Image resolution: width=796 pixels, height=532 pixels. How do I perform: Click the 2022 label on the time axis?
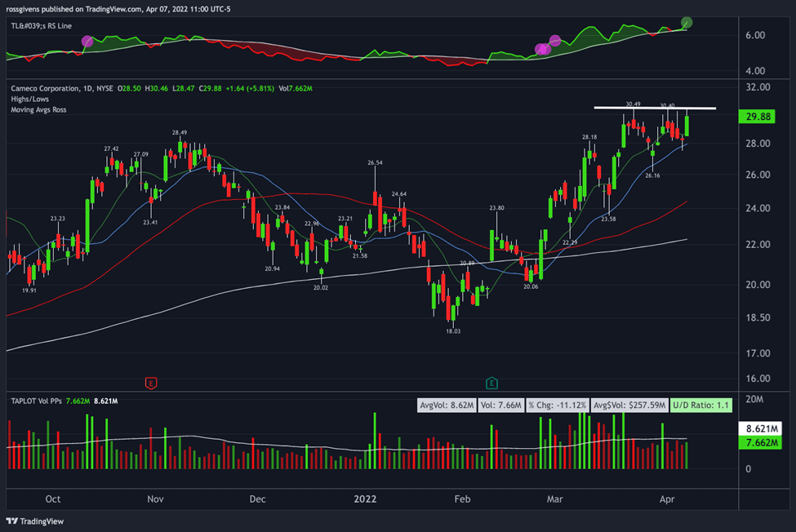pyautogui.click(x=365, y=499)
